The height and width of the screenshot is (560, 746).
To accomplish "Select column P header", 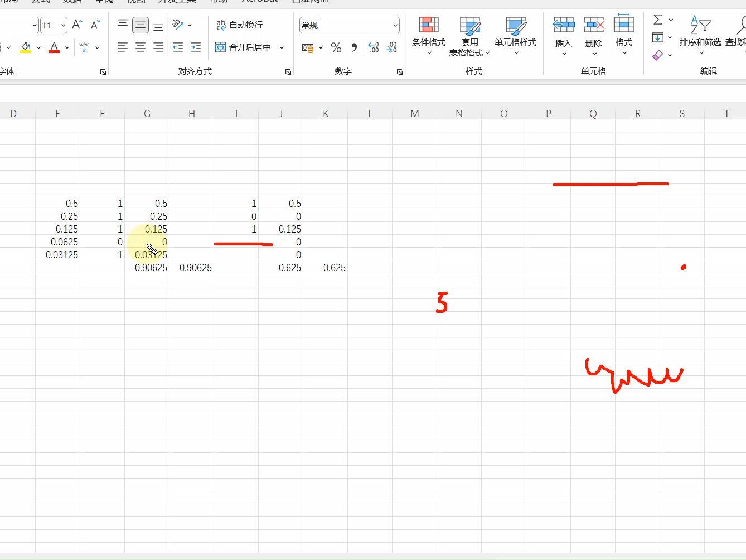I will tap(549, 114).
